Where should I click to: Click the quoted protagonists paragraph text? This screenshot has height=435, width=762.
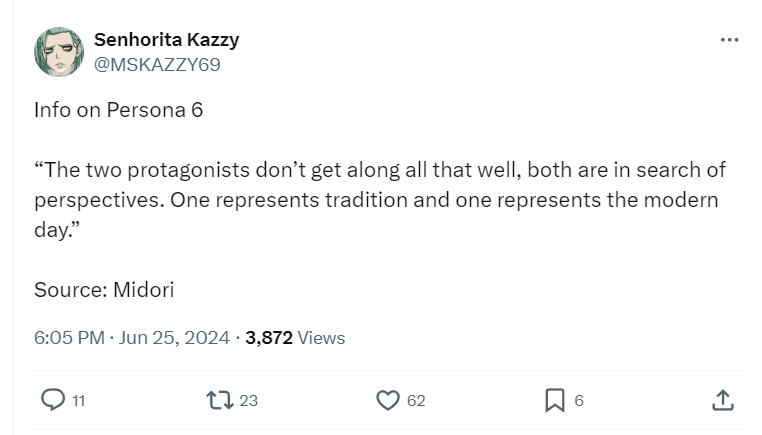(380, 200)
